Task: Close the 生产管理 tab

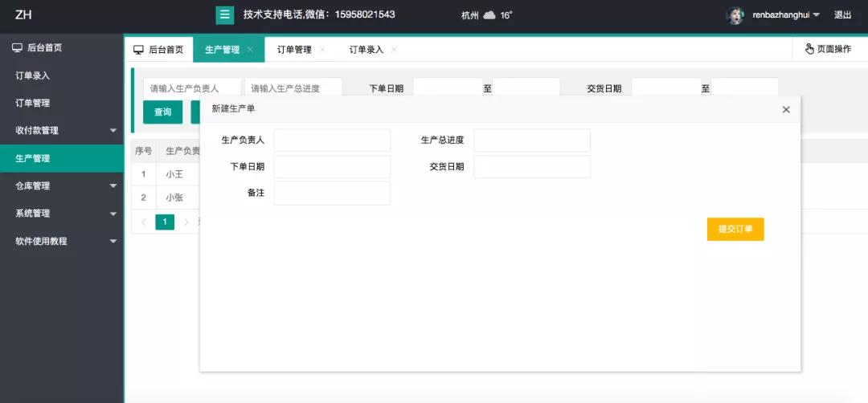Action: click(x=250, y=50)
